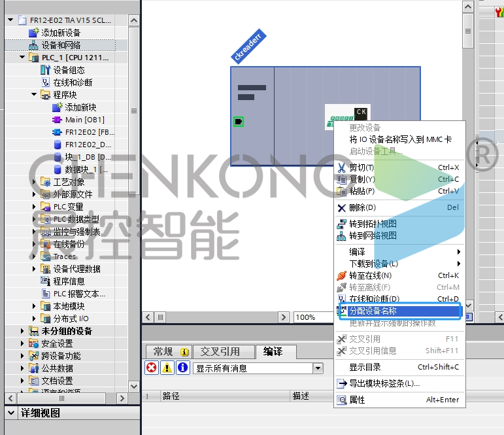Open 程序信息 tree item
504x435 pixels.
pos(69,281)
